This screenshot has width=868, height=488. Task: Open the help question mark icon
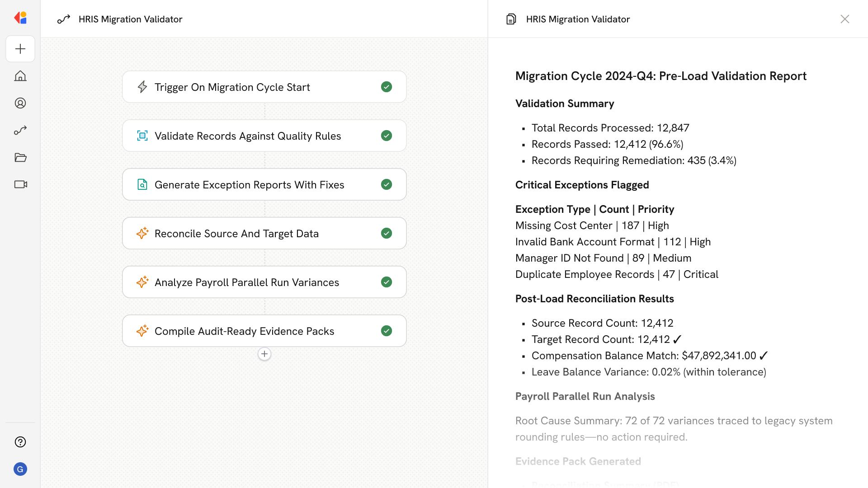[20, 442]
